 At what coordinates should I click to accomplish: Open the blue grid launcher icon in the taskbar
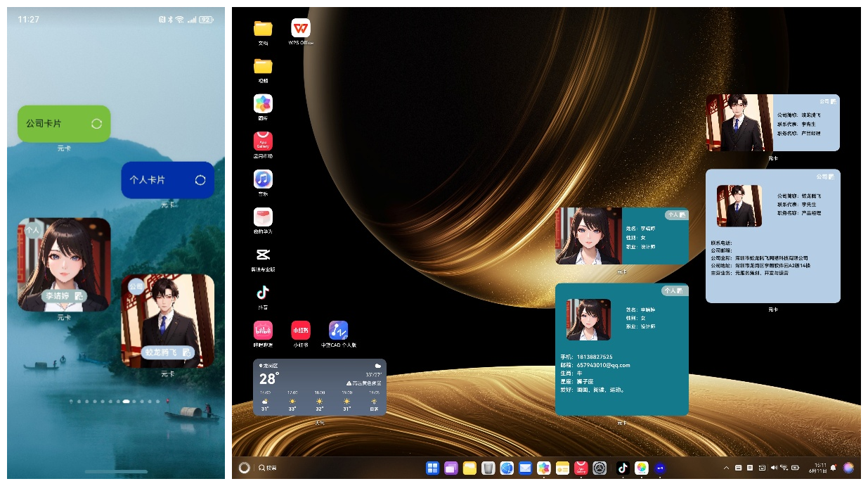pyautogui.click(x=433, y=468)
